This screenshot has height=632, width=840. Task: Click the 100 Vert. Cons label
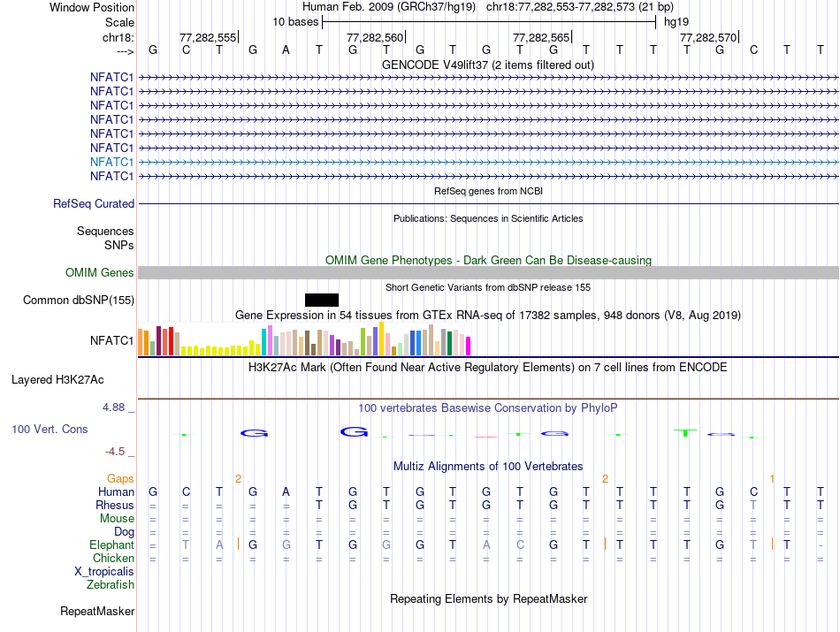50,429
